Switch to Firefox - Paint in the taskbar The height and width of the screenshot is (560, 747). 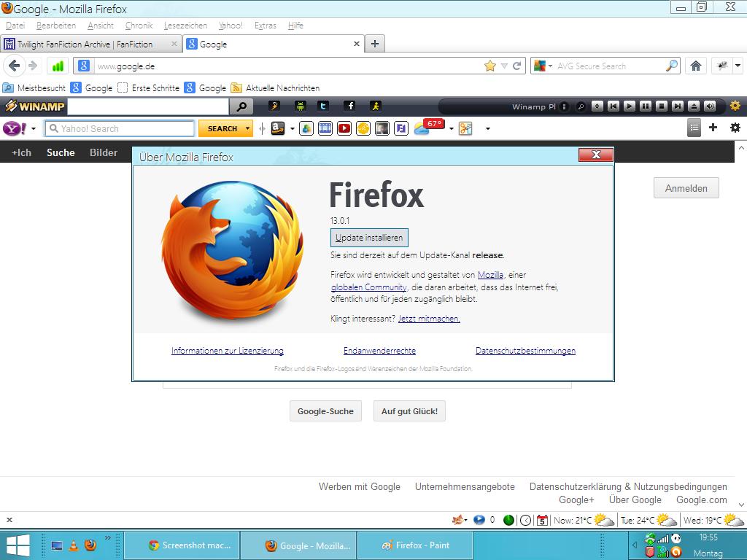(x=415, y=545)
